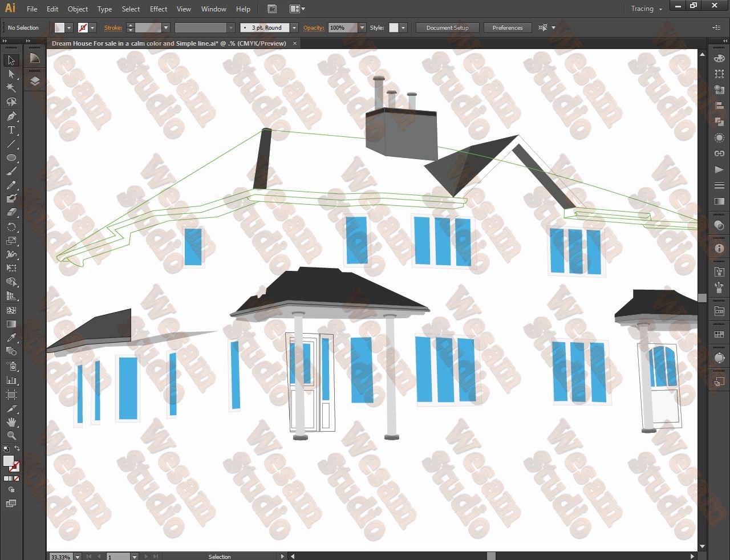Select the Pen tool
The image size is (730, 560).
click(x=11, y=116)
